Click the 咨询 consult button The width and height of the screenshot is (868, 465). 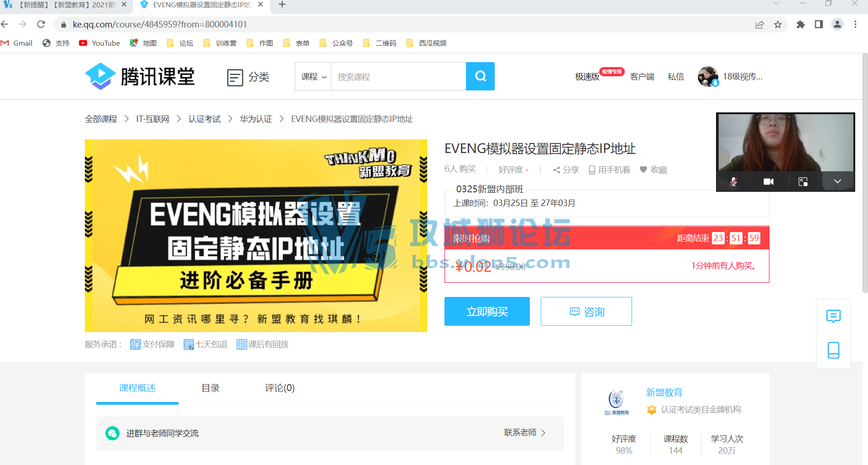click(586, 312)
